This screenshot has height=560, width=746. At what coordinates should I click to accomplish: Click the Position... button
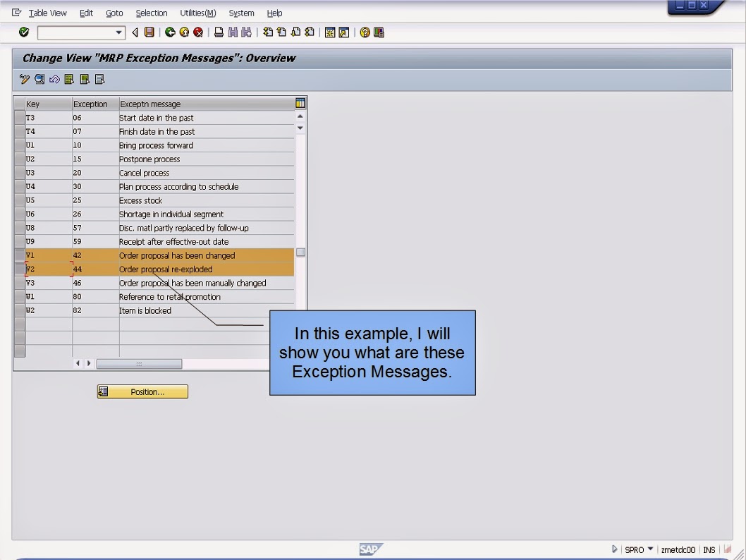tap(142, 391)
